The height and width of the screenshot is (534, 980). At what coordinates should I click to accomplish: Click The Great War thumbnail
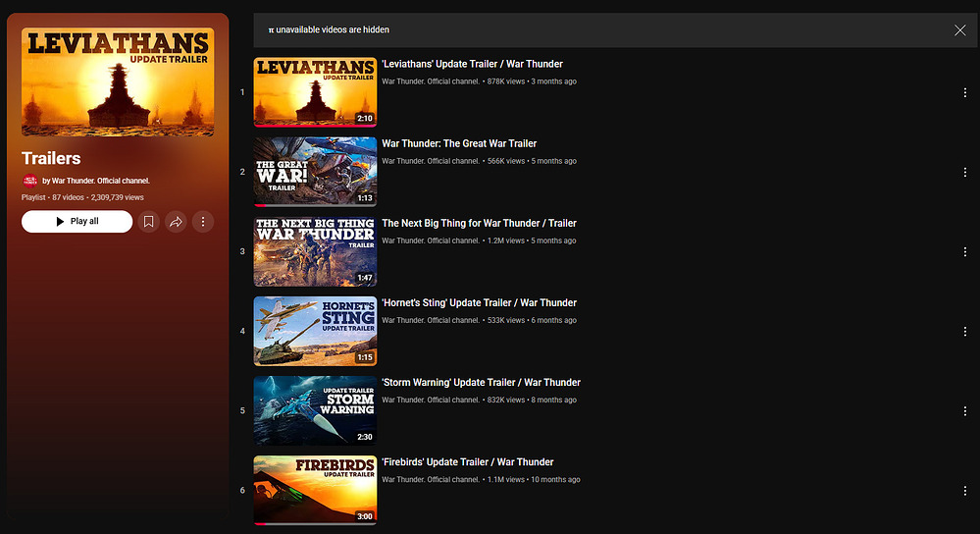[315, 172]
